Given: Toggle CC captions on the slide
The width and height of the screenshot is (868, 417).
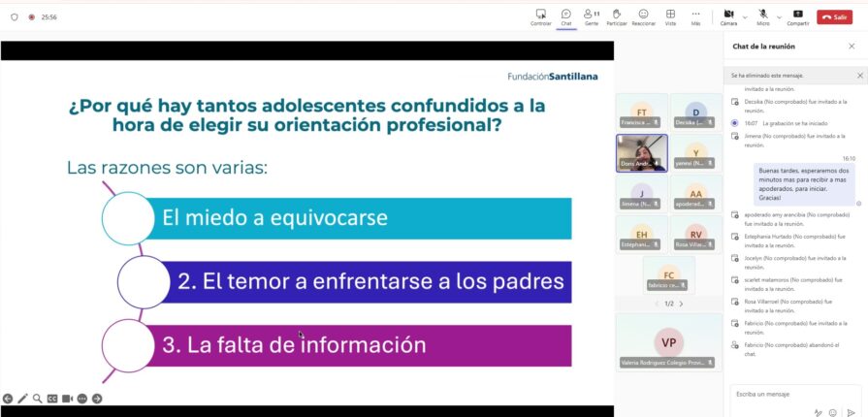Looking at the screenshot, I should pyautogui.click(x=52, y=399).
